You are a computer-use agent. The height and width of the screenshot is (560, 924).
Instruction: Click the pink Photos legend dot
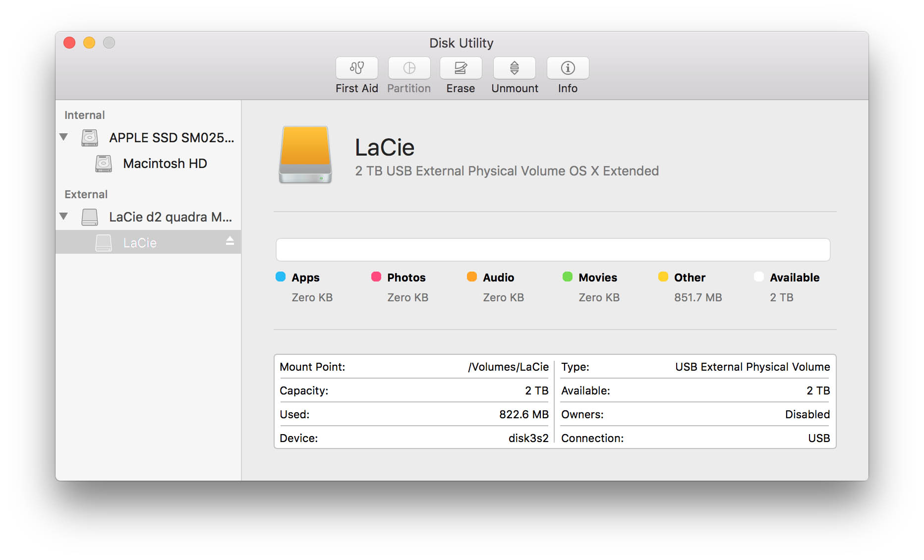click(376, 277)
